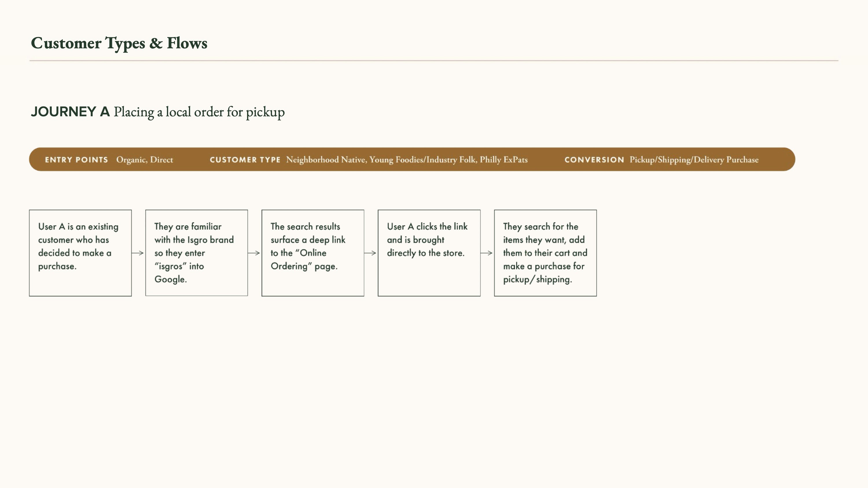This screenshot has width=868, height=488.
Task: Click 'Pickup/Shipping/Delivery Purchase' text
Action: pyautogui.click(x=694, y=160)
